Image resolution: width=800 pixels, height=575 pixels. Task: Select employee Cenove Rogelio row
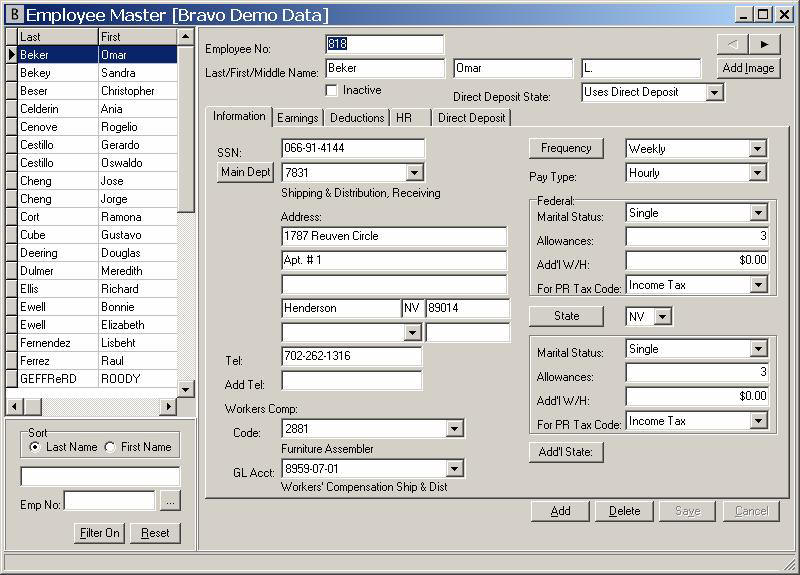(97, 127)
